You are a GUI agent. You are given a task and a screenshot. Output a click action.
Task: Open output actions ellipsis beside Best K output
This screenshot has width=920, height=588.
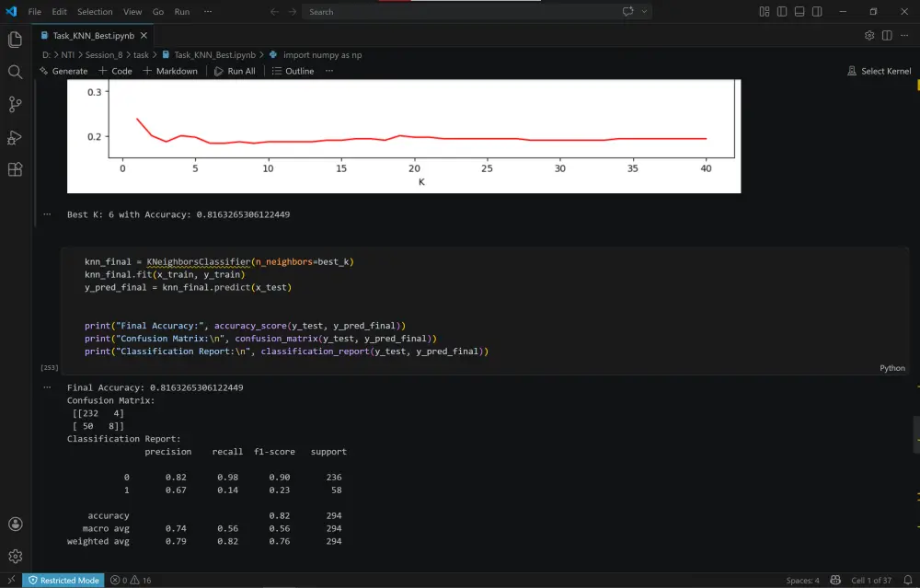pos(47,214)
